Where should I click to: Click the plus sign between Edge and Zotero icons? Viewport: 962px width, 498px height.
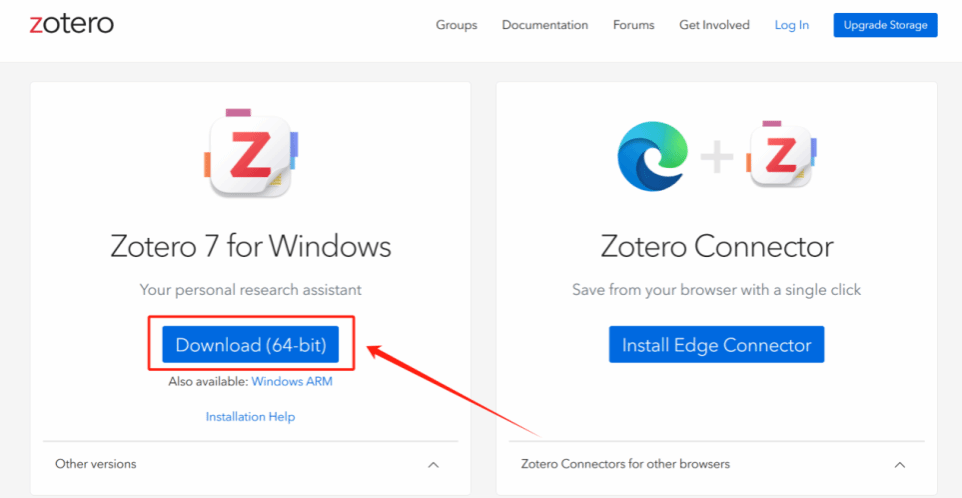coord(718,155)
